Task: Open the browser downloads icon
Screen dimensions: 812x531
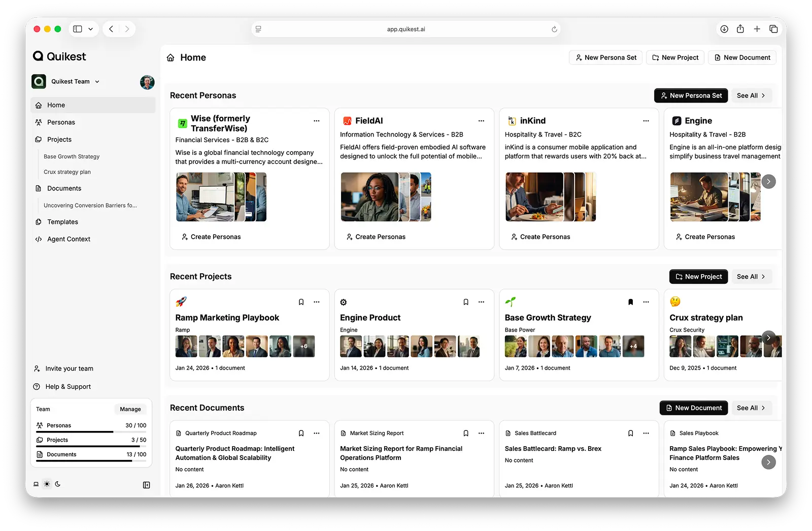Action: 724,29
